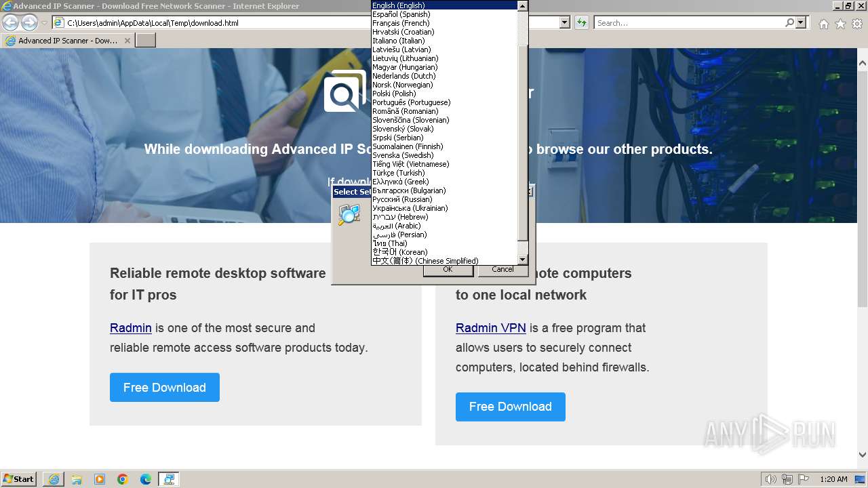868x488 pixels.
Task: Click page scrollbar up arrow
Action: click(863, 64)
